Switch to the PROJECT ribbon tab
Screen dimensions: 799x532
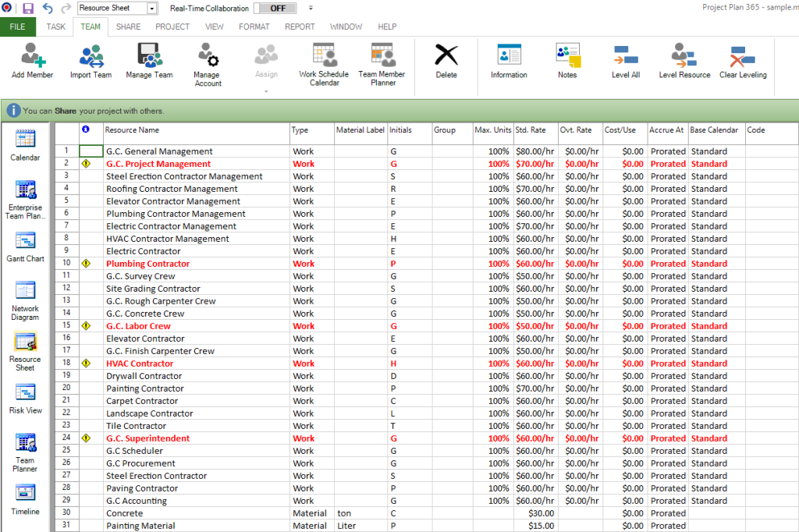(172, 27)
